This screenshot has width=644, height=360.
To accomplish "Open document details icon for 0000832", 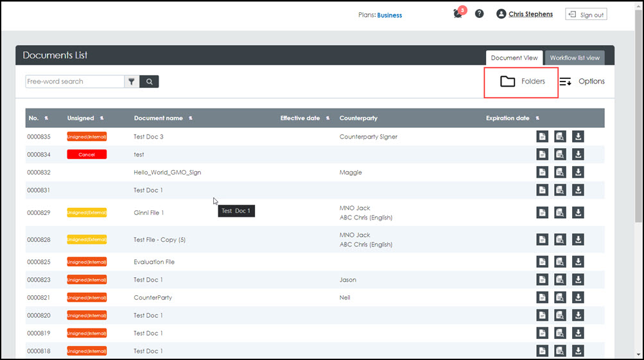I will point(543,173).
